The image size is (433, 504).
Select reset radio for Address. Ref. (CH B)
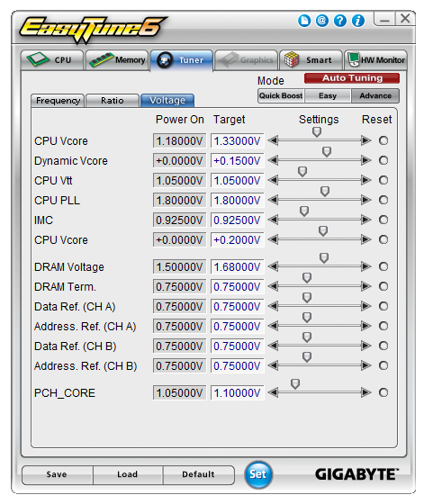coord(383,365)
